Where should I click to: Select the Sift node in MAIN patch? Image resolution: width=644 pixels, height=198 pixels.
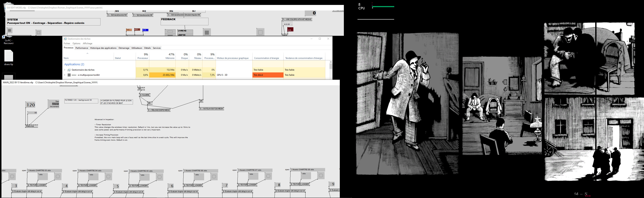[x=141, y=89]
